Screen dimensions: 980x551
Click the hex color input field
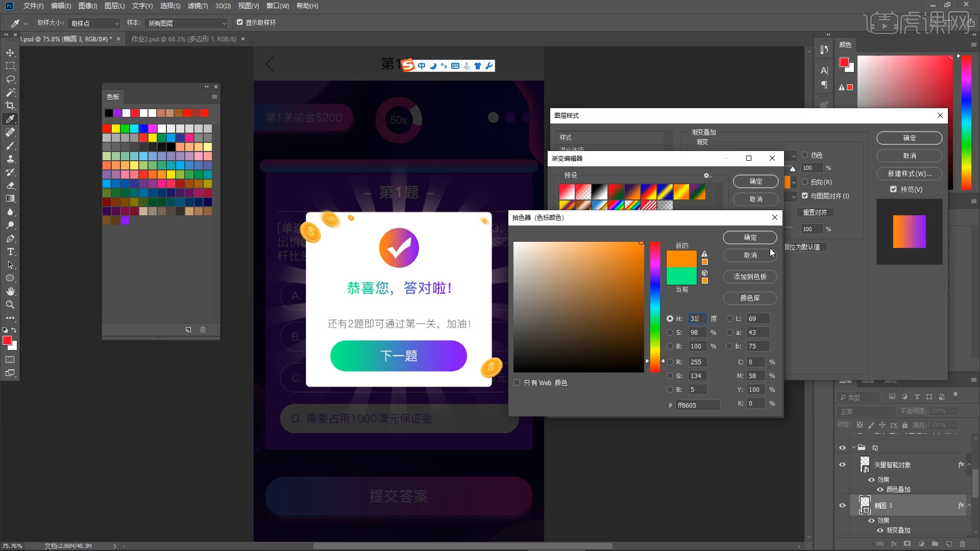coord(697,405)
